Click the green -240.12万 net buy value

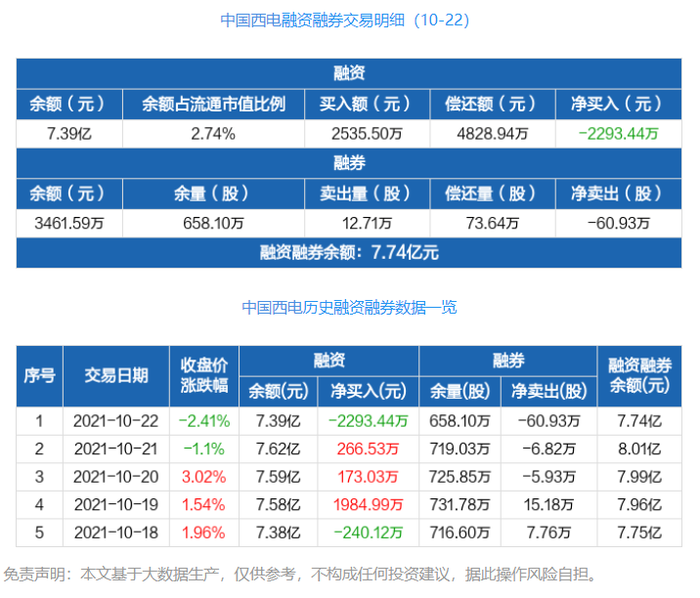click(369, 533)
